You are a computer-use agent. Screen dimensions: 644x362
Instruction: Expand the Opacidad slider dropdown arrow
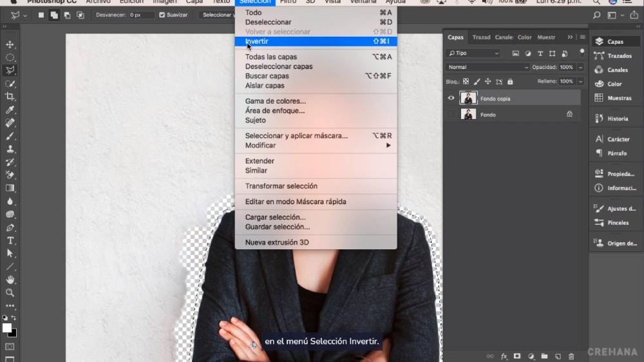tap(580, 67)
